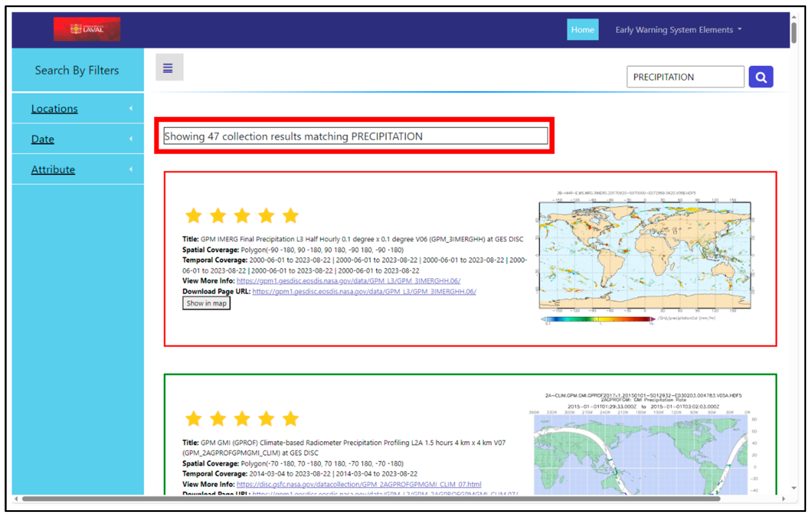Expand the Locations filter arrow

[x=131, y=108]
